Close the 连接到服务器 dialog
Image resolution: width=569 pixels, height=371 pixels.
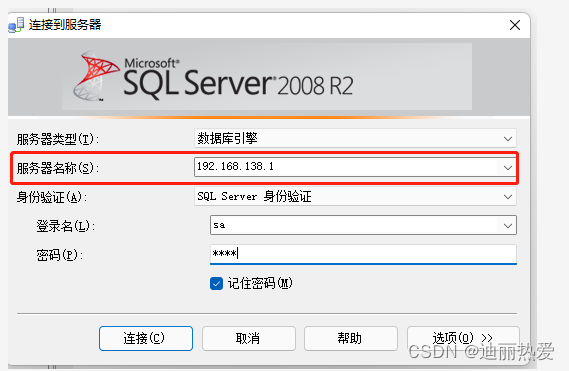click(x=515, y=25)
